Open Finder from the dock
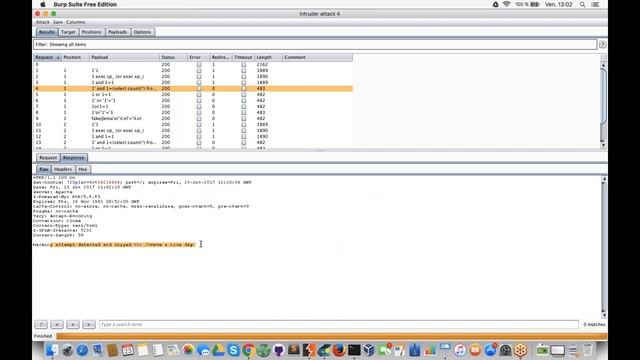The image size is (640, 360). [52, 350]
